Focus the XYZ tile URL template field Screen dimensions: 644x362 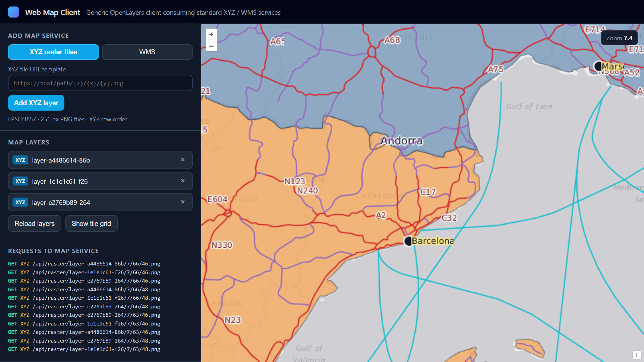(x=100, y=83)
